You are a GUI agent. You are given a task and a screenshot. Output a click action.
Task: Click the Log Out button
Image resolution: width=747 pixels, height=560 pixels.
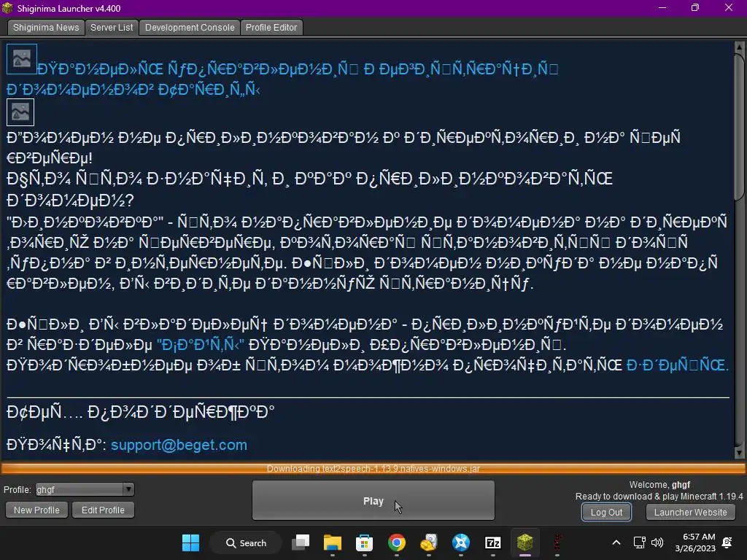(606, 513)
